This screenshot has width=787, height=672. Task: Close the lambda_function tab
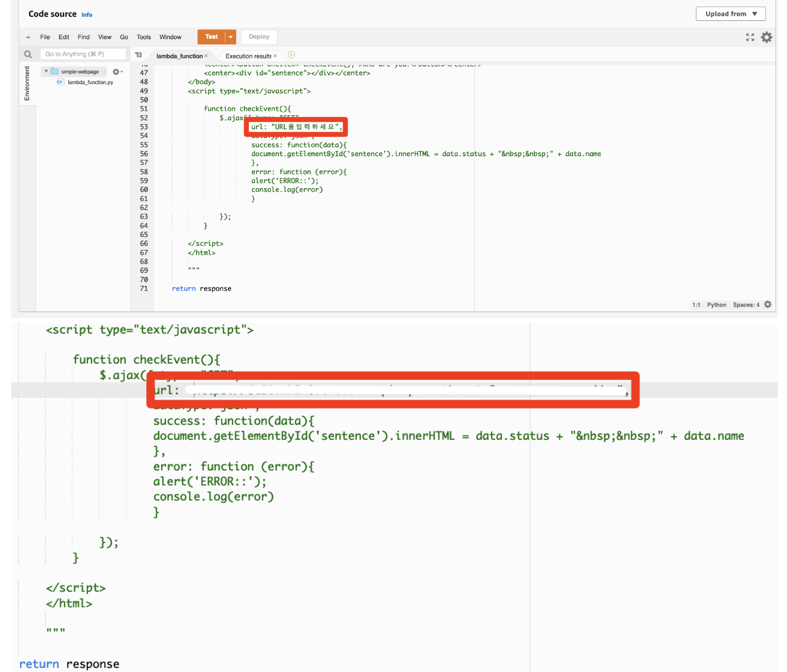206,56
